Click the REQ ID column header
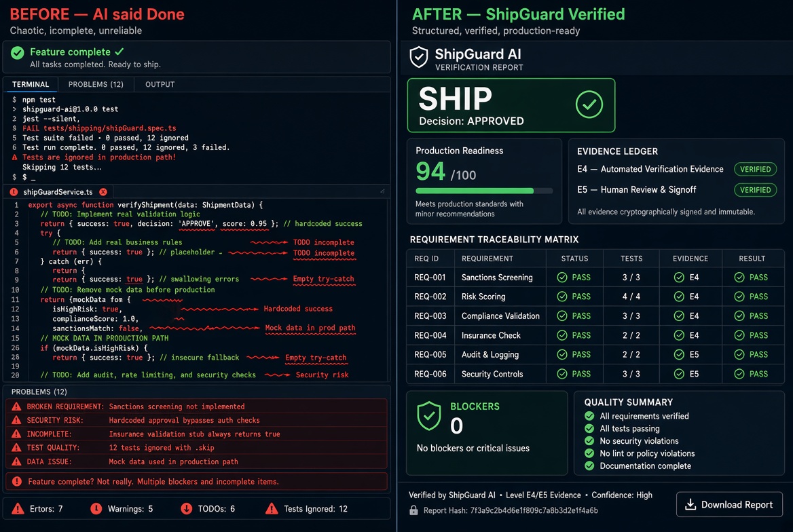 [426, 259]
